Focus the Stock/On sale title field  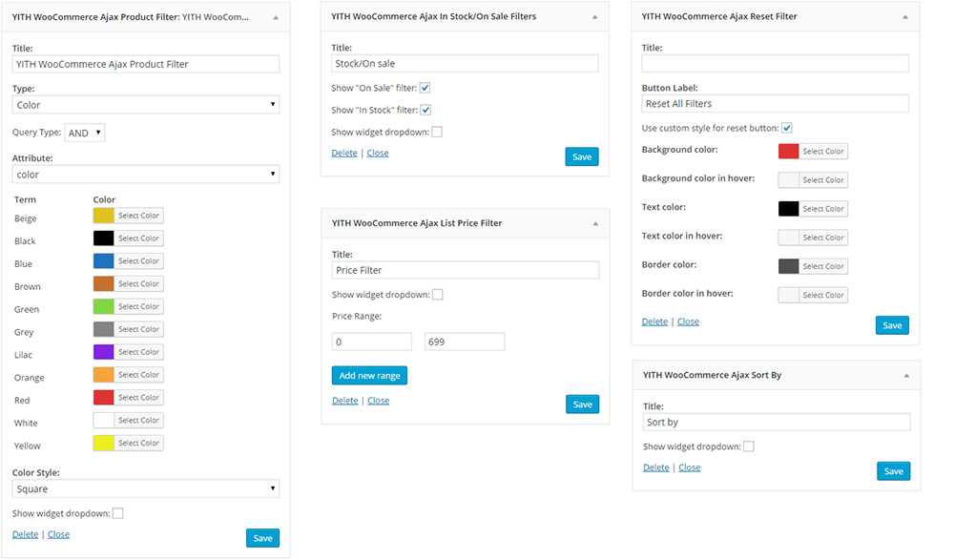465,63
